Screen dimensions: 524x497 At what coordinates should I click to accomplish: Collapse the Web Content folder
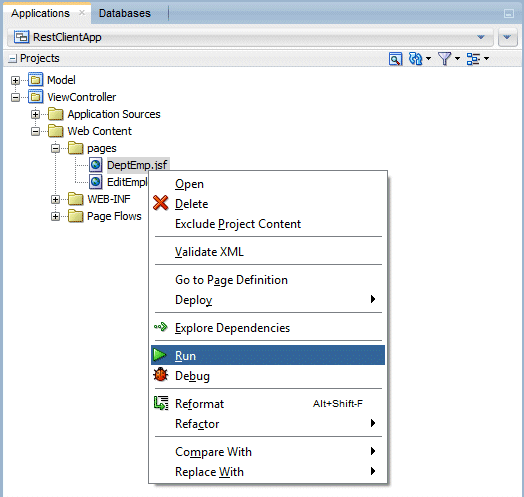pos(35,132)
